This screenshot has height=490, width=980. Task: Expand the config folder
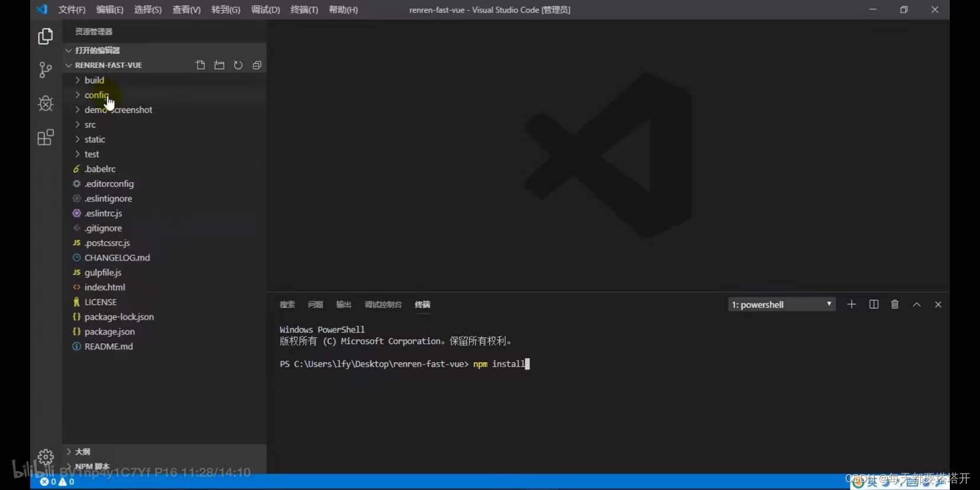click(165, 95)
